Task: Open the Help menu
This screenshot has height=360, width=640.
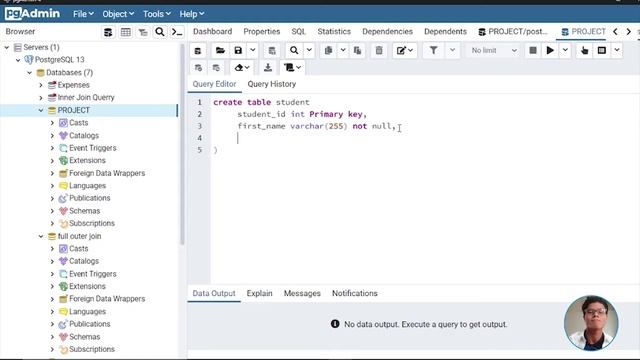Action: click(x=192, y=14)
